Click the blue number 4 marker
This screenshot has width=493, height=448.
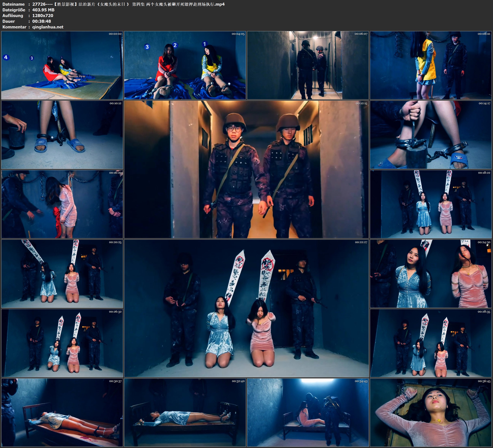click(x=6, y=57)
